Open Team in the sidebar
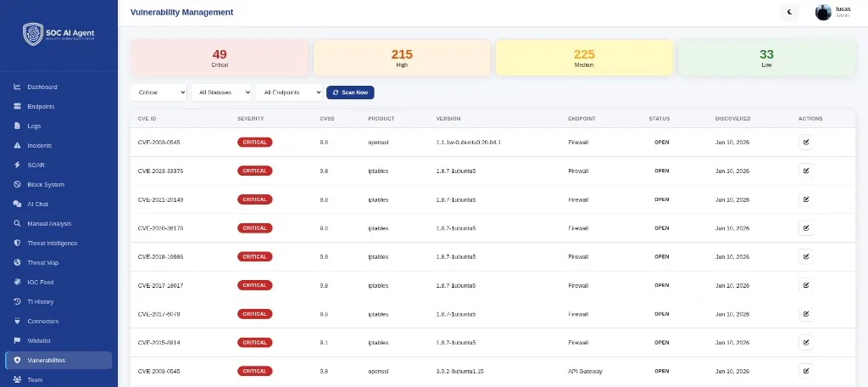This screenshot has height=387, width=868. coord(58,380)
